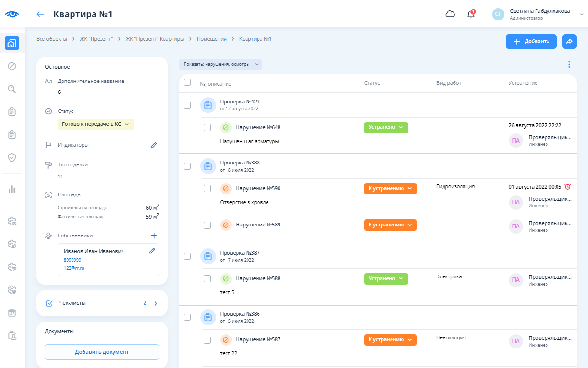Viewport: 588px width, 368px height.
Task: Go to the Помещения breadcrumb
Action: point(211,39)
